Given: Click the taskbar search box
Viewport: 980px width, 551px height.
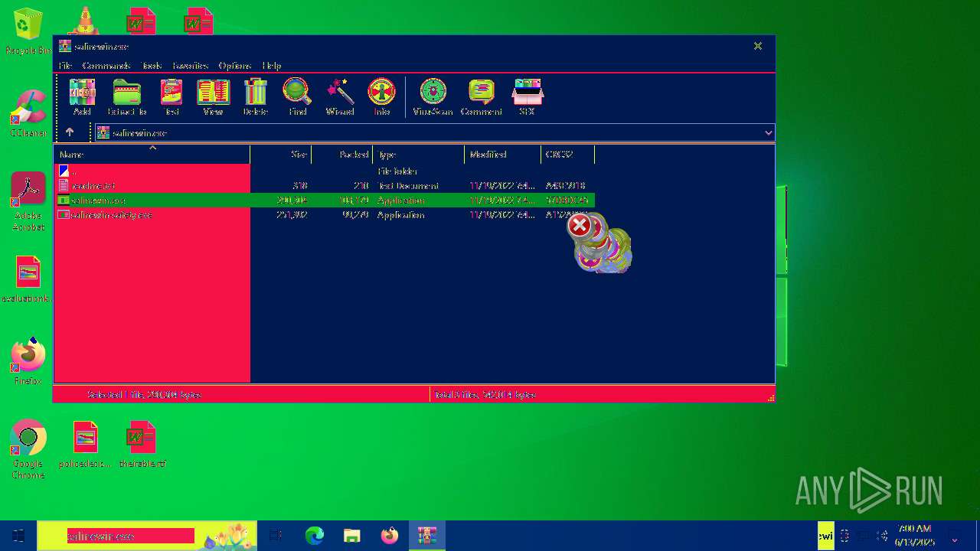Looking at the screenshot, I should point(147,536).
